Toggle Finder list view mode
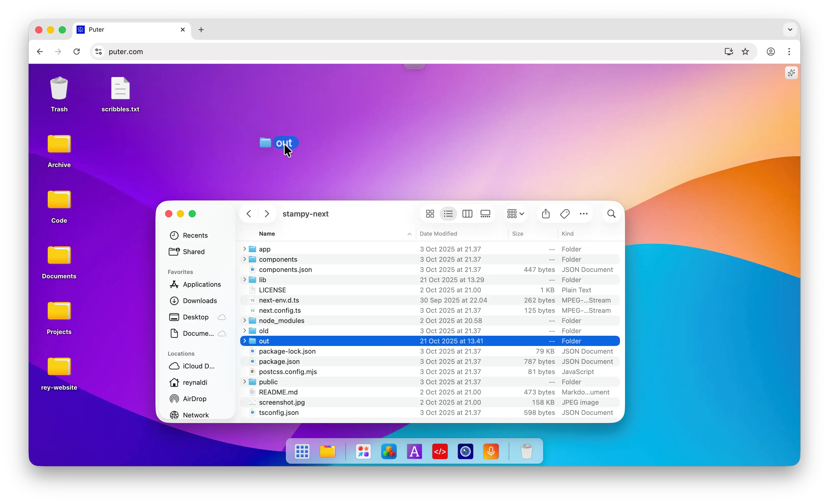The width and height of the screenshot is (829, 504). click(448, 214)
